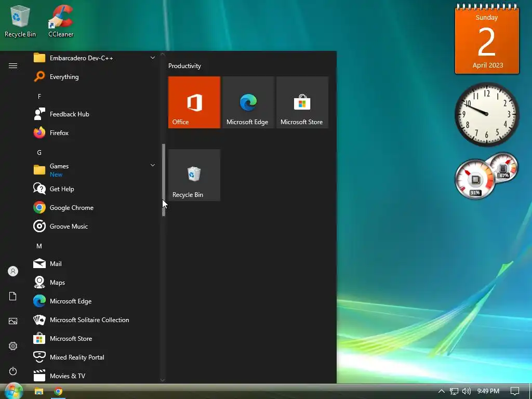
Task: Open Pictures from the Start sidebar
Action: point(13,321)
